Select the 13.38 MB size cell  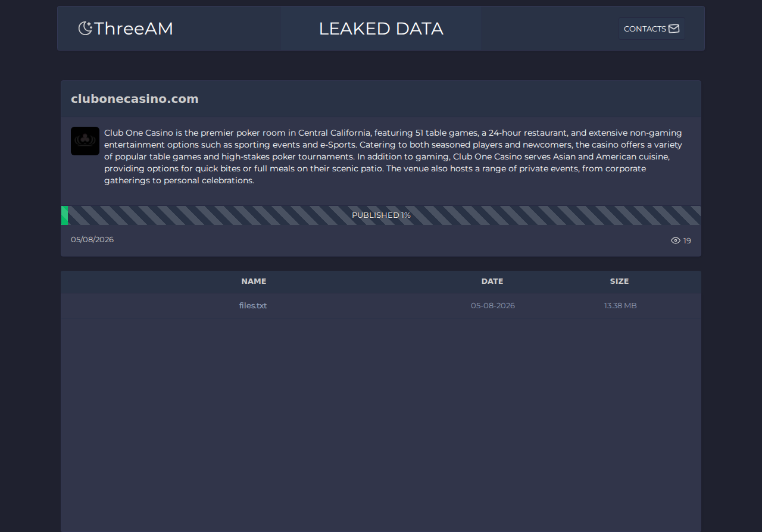(620, 305)
